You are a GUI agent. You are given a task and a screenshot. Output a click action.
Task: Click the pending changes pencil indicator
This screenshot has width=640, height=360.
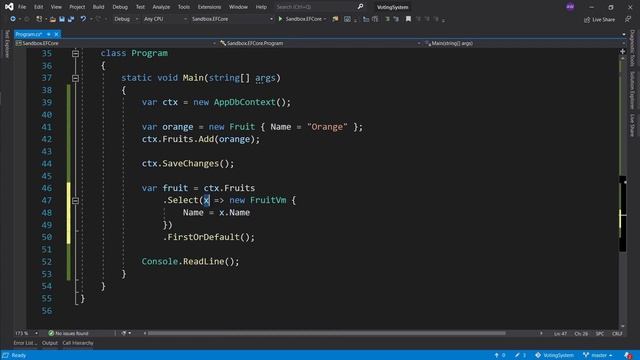[520, 355]
